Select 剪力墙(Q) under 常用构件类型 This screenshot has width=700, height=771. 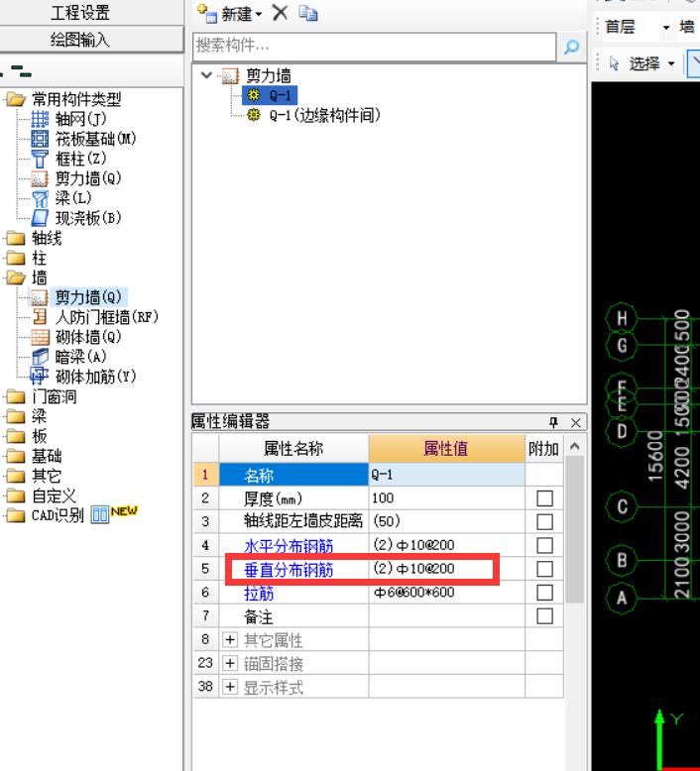[87, 178]
